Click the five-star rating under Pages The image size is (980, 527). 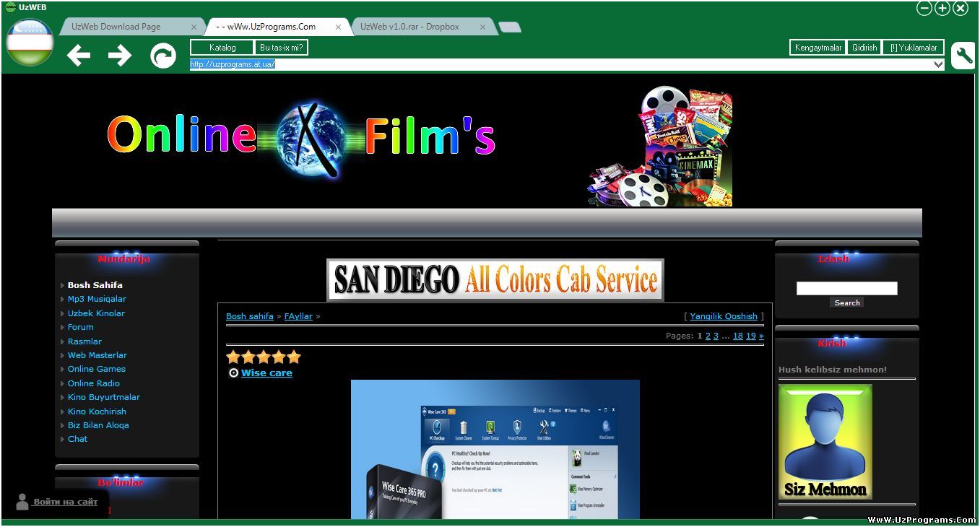tap(264, 357)
